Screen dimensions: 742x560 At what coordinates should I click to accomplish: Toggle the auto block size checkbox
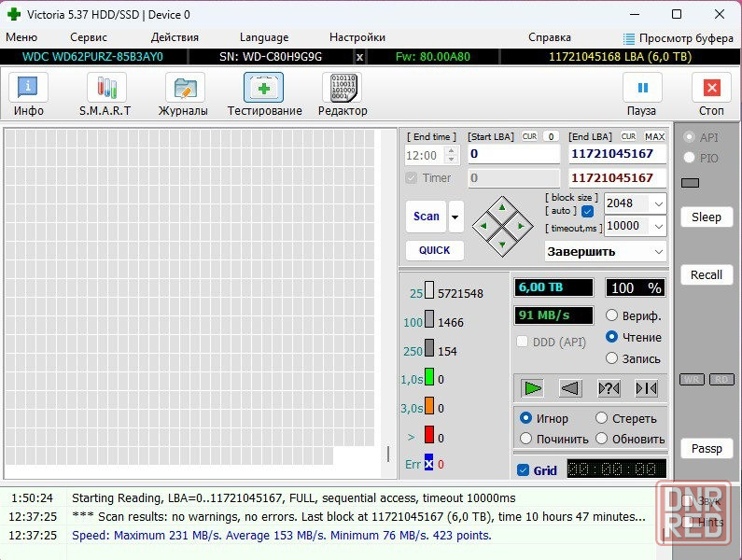pos(587,211)
